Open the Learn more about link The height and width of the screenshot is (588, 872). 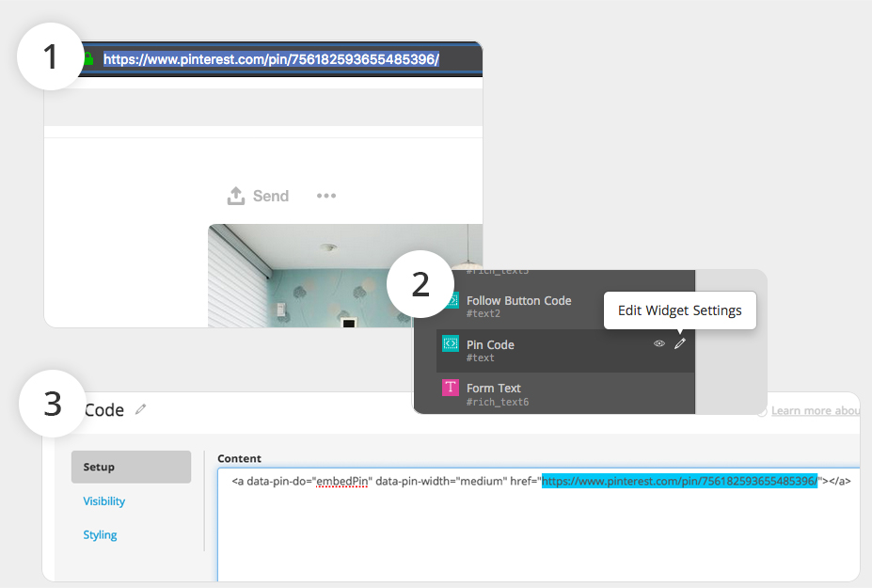pos(815,410)
